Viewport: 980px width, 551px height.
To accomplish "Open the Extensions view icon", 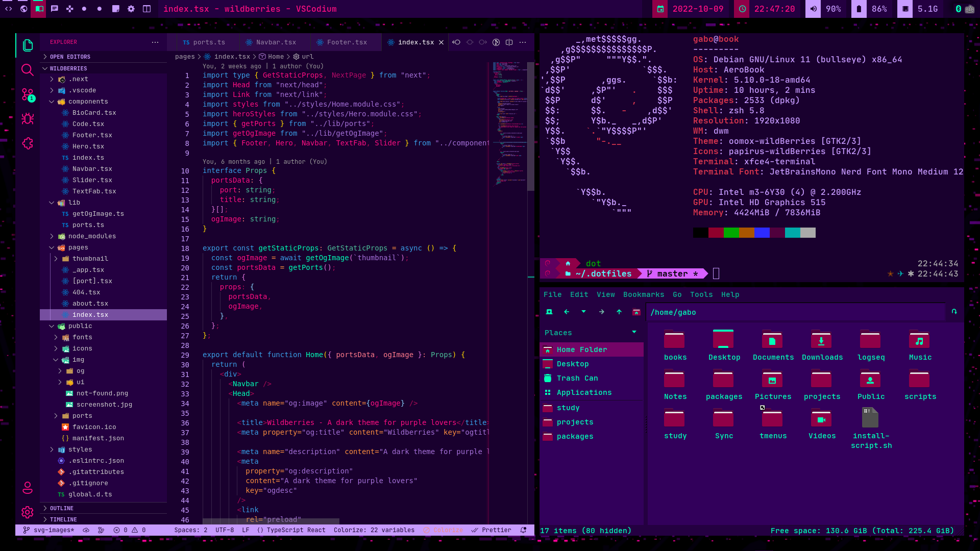I will pos(28,143).
